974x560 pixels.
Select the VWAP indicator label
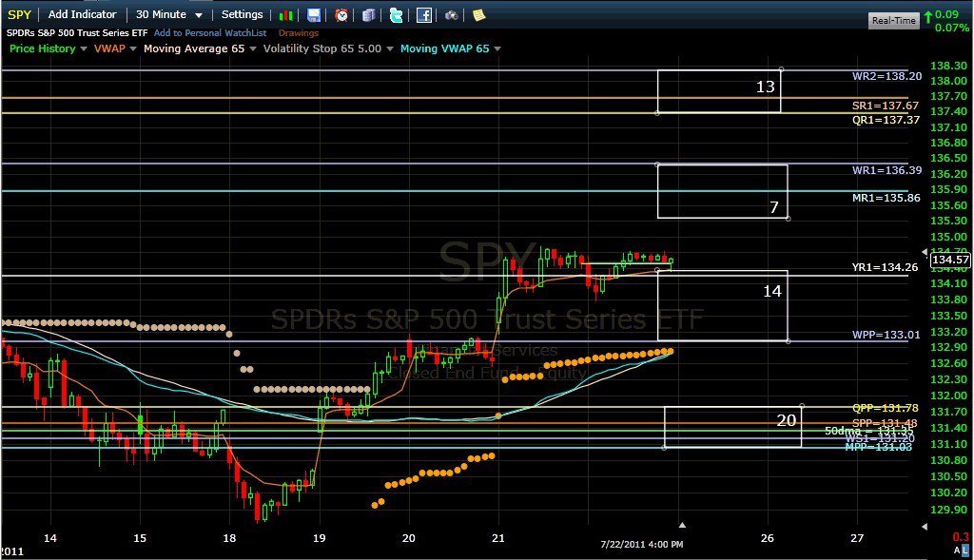click(x=109, y=48)
